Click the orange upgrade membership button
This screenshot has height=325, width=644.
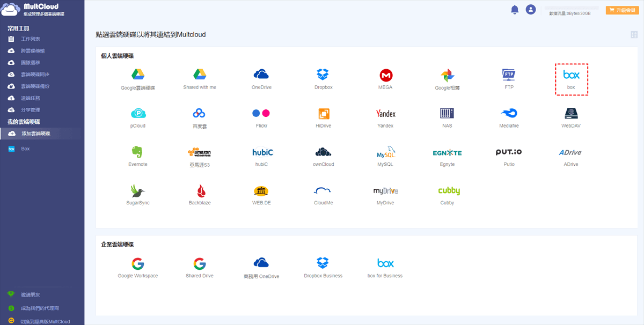tap(622, 10)
